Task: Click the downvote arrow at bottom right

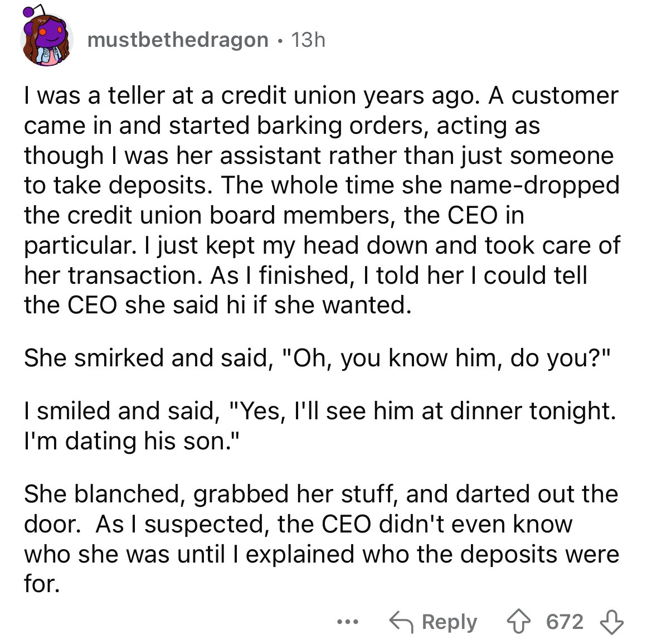Action: [x=616, y=621]
